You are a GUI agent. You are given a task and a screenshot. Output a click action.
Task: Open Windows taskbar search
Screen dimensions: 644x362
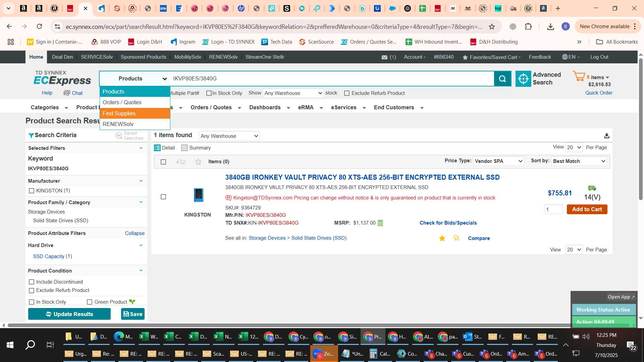[30, 345]
